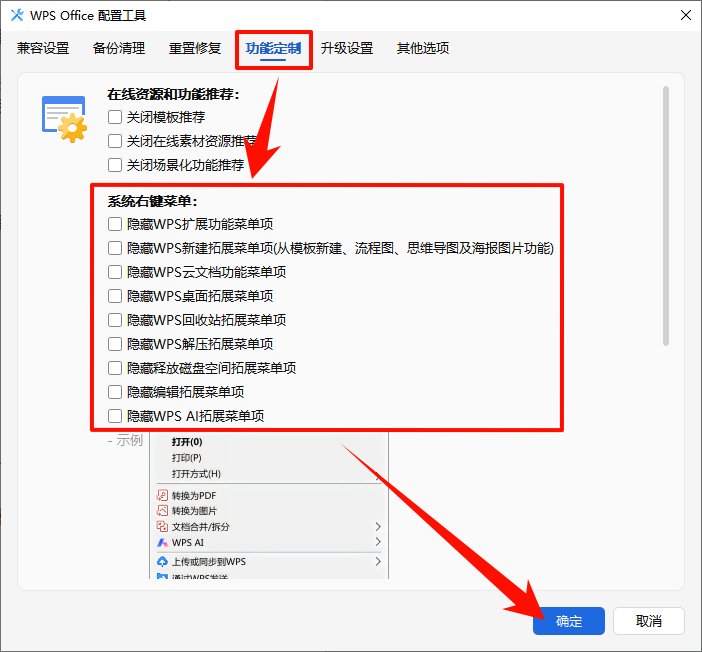Click the 系统右键菜单 section heading
Image resolution: width=702 pixels, height=652 pixels.
click(152, 201)
